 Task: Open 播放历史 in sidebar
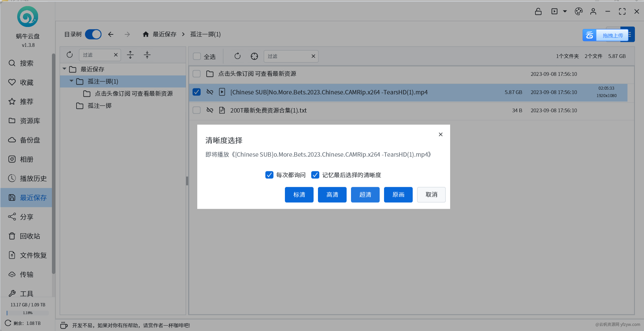tap(26, 178)
